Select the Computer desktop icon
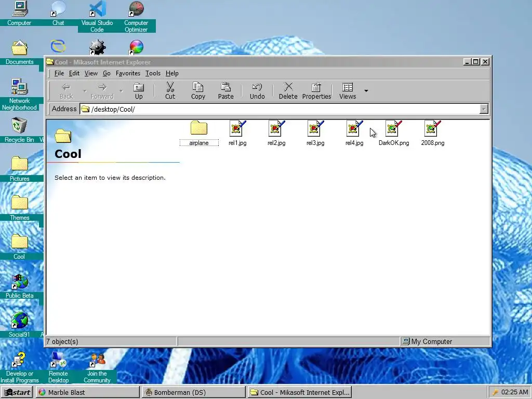 coord(19,13)
